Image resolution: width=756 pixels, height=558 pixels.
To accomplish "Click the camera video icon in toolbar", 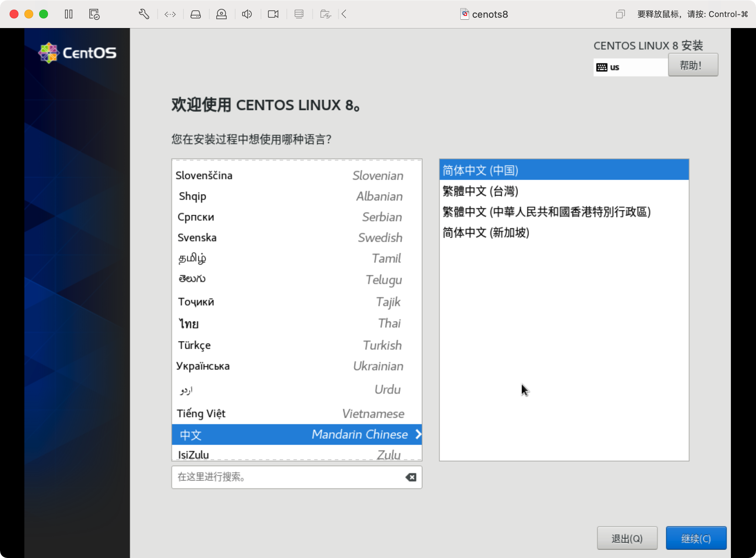I will [x=273, y=14].
